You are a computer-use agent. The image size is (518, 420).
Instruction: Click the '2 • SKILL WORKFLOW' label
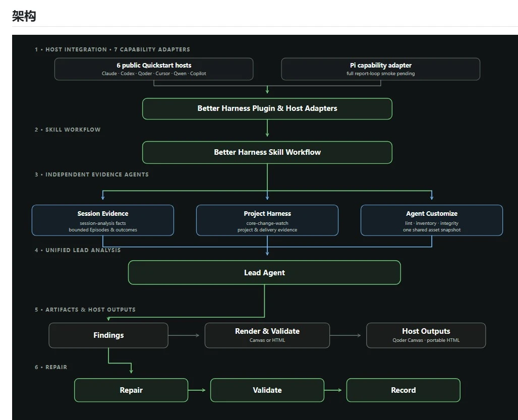(x=68, y=130)
